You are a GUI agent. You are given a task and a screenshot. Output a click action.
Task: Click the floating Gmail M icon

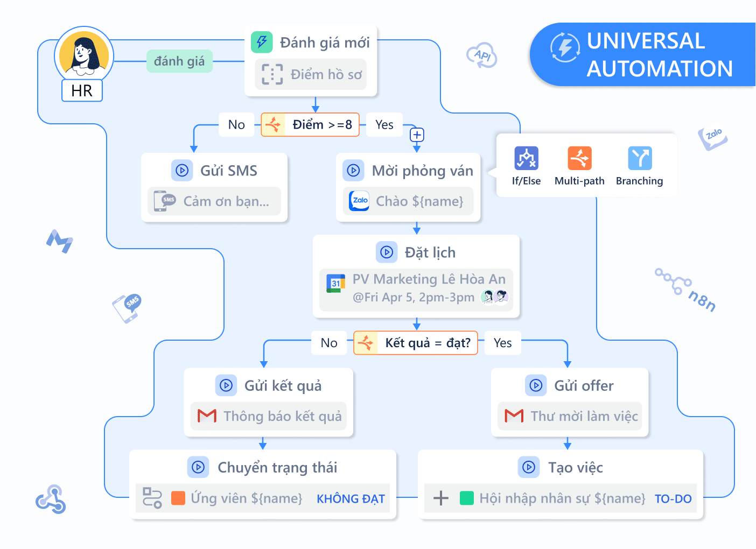60,241
